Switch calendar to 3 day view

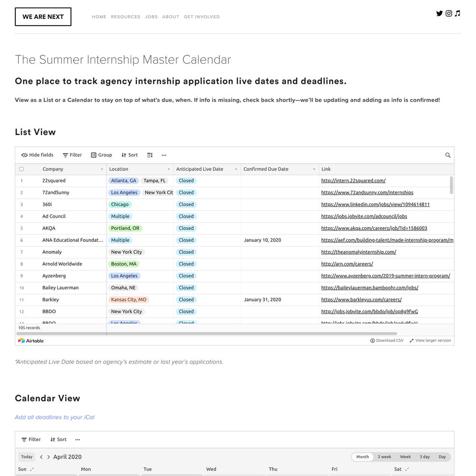tap(425, 457)
